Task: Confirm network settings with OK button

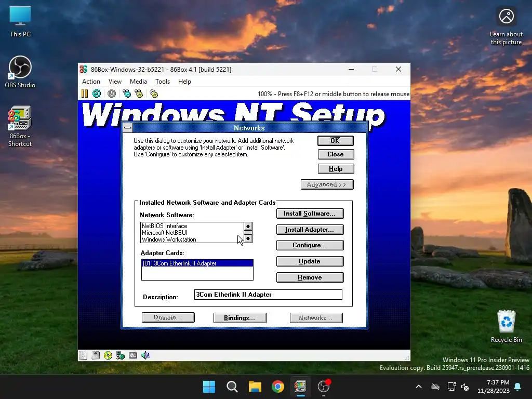Action: [336, 140]
